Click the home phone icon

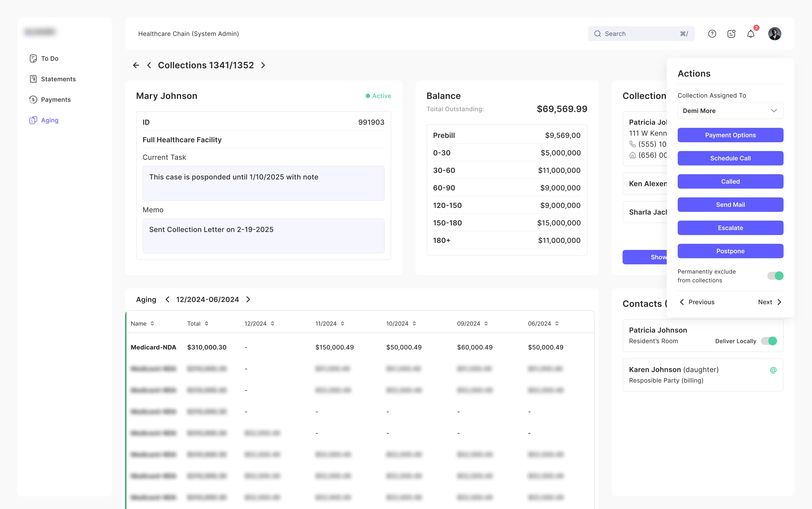coord(633,155)
